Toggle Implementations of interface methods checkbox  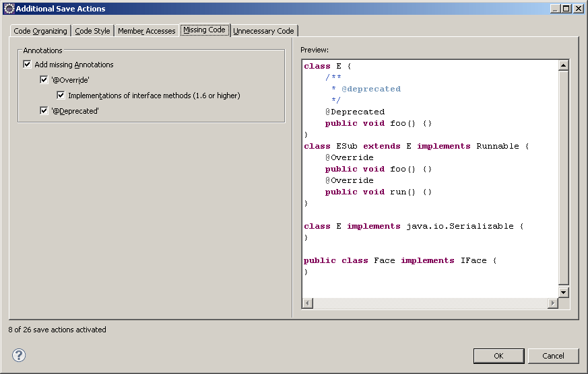pyautogui.click(x=61, y=95)
